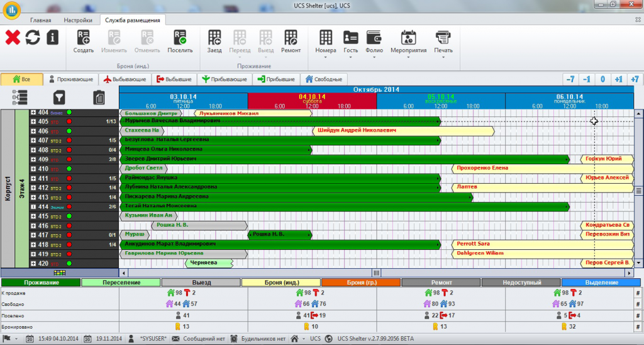Viewport: 644px width, 345px height.
Task: Click the refresh arrows icon
Action: coord(33,37)
